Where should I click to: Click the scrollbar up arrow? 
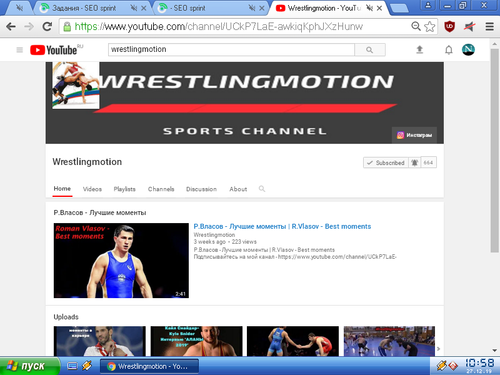click(495, 43)
